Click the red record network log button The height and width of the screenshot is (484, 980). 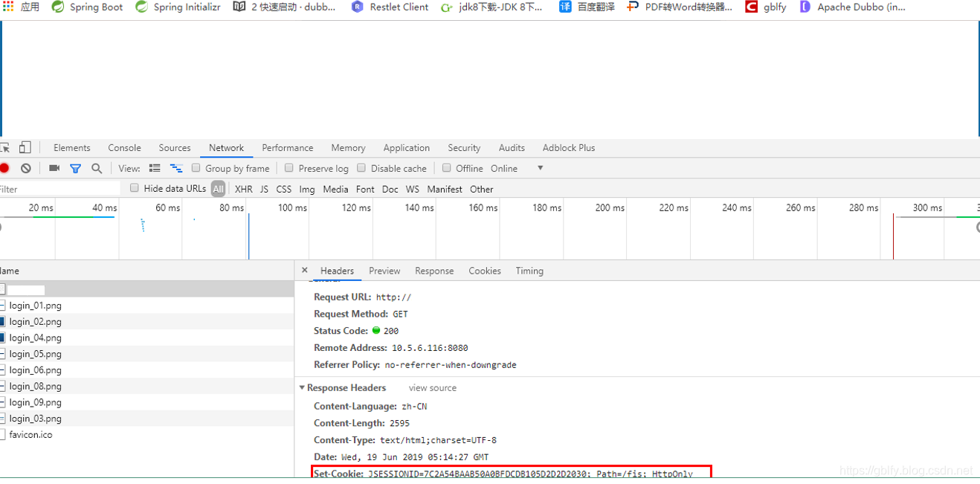tap(4, 168)
